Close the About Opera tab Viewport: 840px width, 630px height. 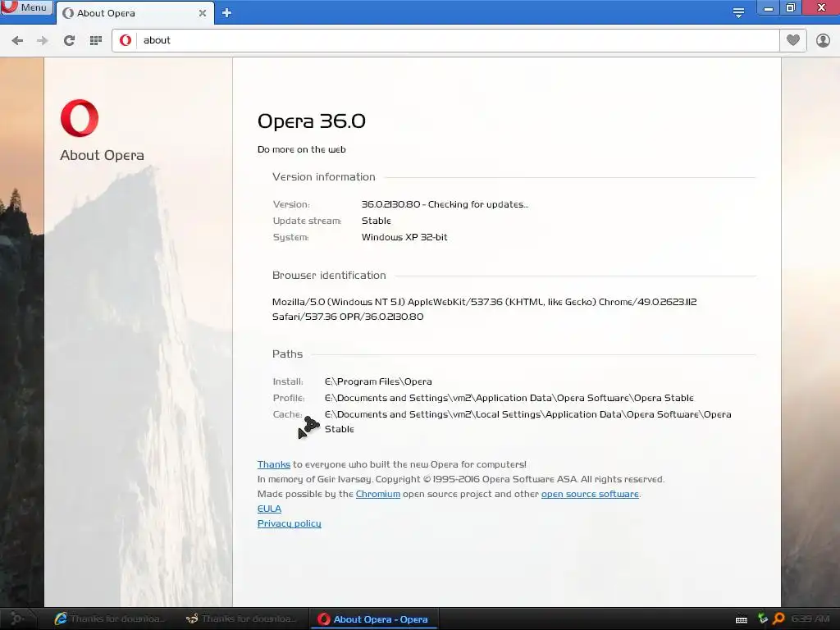coord(203,13)
